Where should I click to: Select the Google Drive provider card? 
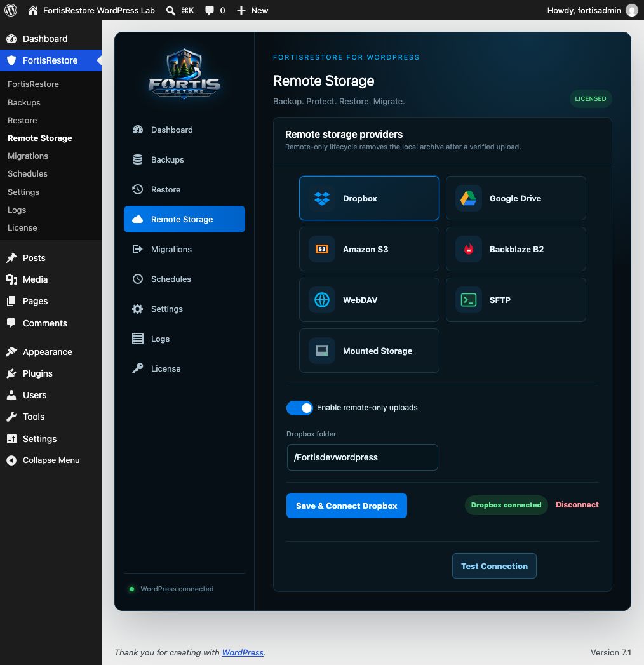point(516,198)
